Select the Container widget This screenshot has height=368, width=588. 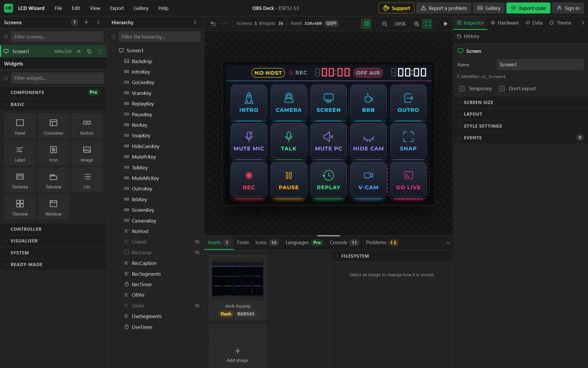53,127
